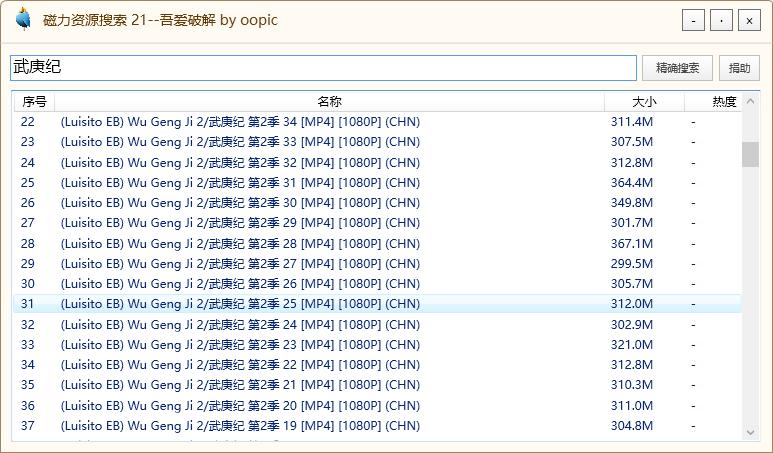The height and width of the screenshot is (453, 773).
Task: Select row 34 第2季 22 entry
Action: [377, 365]
